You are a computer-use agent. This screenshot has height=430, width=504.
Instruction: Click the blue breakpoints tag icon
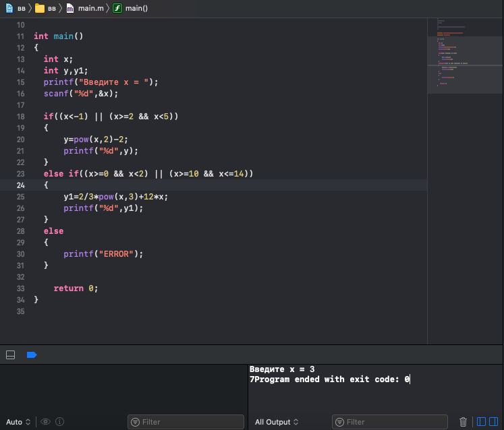pos(32,355)
